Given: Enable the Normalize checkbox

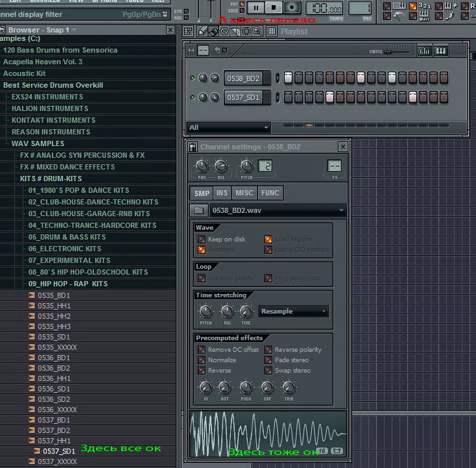Looking at the screenshot, I should (202, 360).
